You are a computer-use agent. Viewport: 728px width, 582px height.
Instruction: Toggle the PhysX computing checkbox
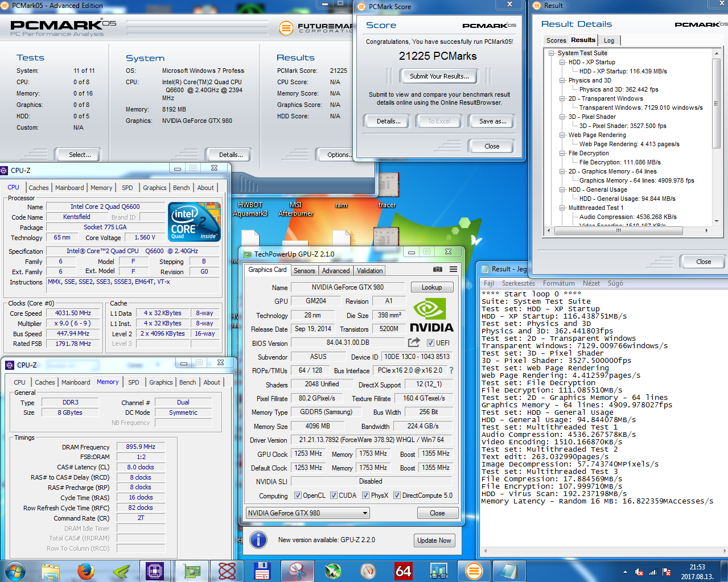point(365,496)
